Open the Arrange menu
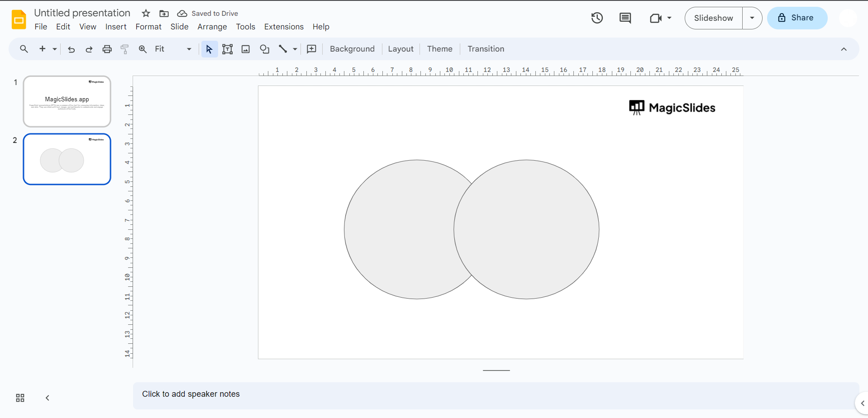 [x=212, y=27]
